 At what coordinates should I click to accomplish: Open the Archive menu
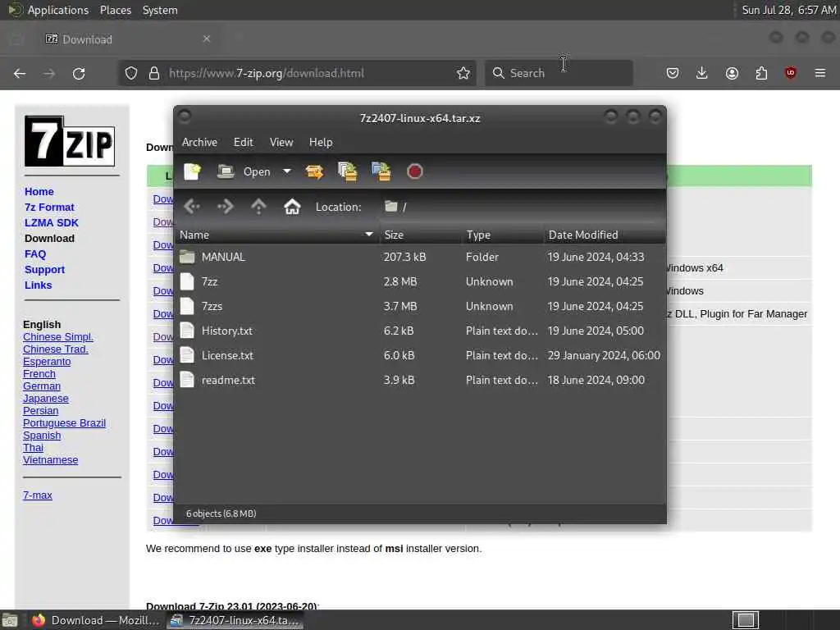[x=199, y=142]
